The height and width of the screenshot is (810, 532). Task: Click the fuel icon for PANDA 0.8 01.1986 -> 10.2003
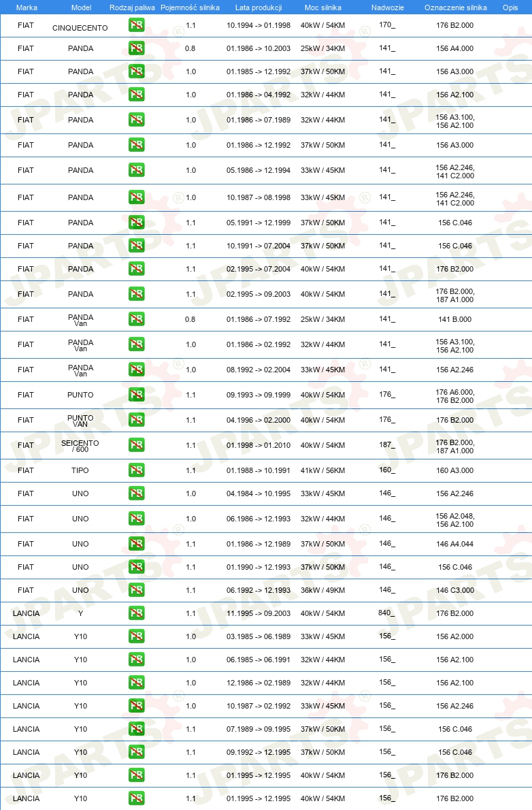tap(136, 48)
